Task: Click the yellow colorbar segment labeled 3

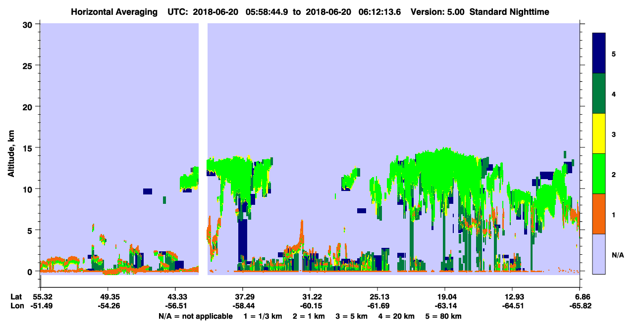Action: coord(599,134)
